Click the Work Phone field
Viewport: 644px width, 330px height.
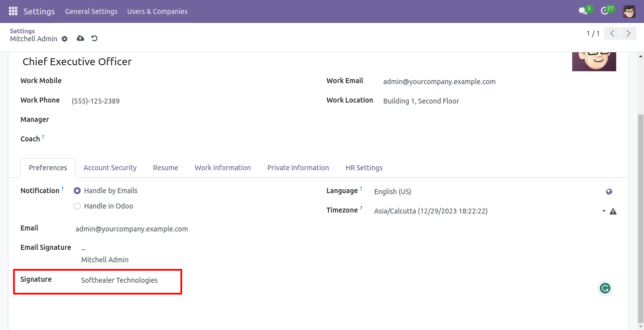click(x=192, y=101)
